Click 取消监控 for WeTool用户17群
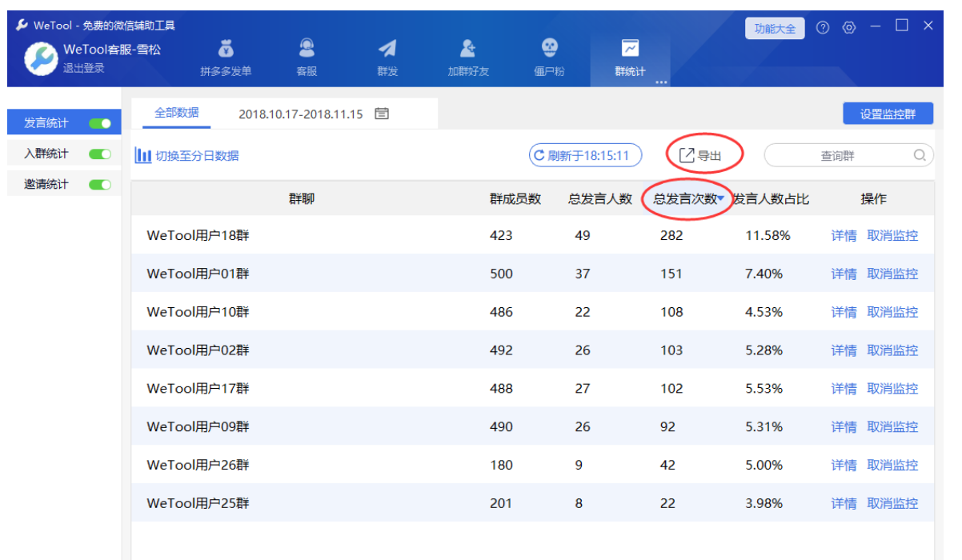Image resolution: width=962 pixels, height=560 pixels. tap(892, 389)
